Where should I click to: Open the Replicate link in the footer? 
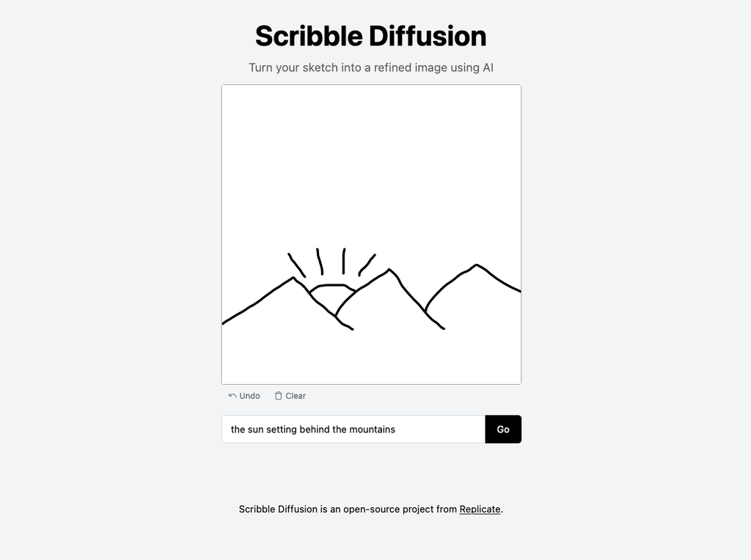click(x=479, y=509)
